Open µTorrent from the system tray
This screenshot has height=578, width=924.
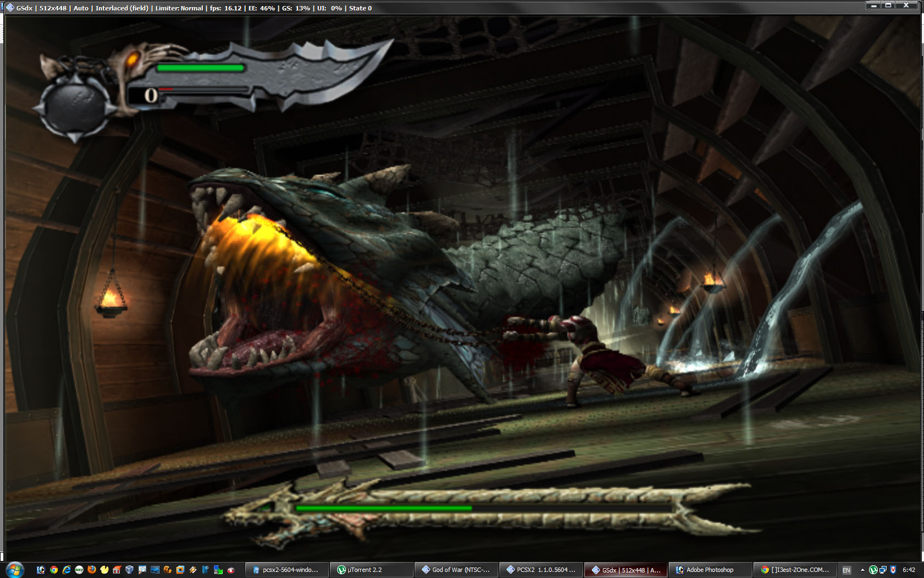[873, 570]
